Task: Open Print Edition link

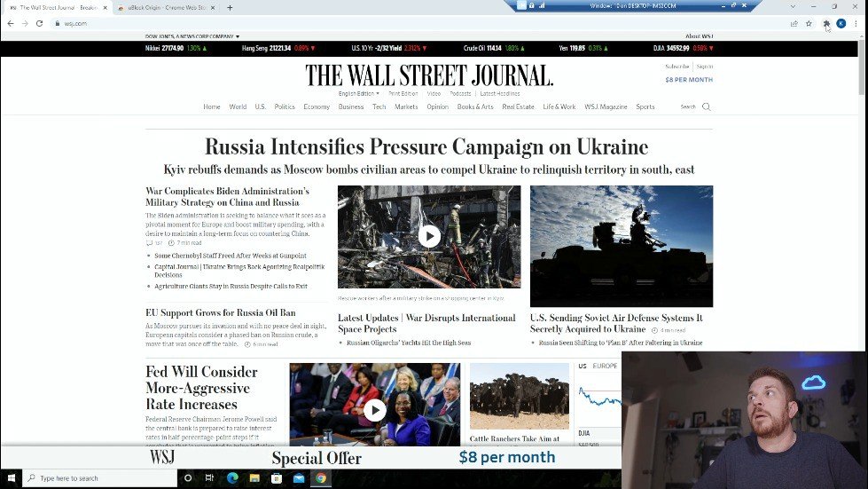Action: (x=403, y=93)
